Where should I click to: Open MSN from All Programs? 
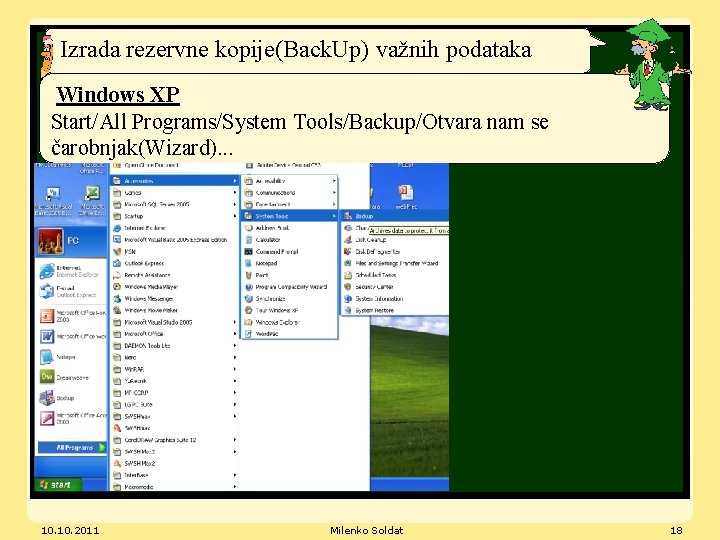pos(174,252)
